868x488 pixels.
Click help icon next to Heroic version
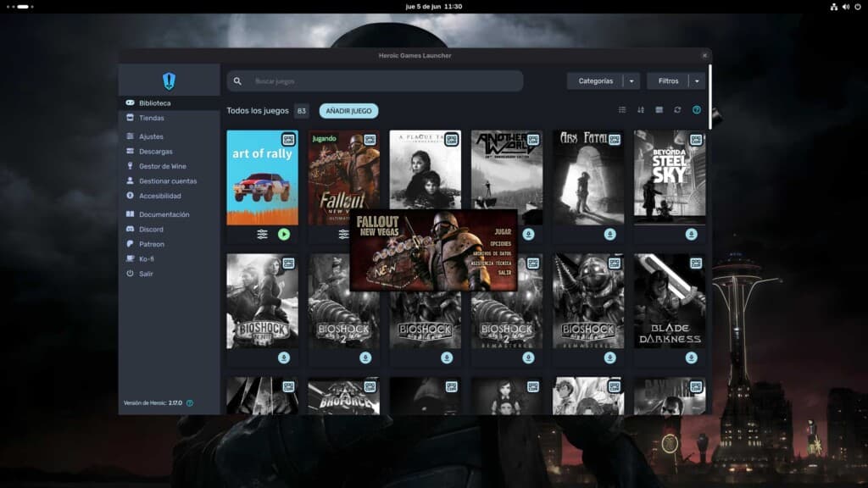(x=190, y=402)
